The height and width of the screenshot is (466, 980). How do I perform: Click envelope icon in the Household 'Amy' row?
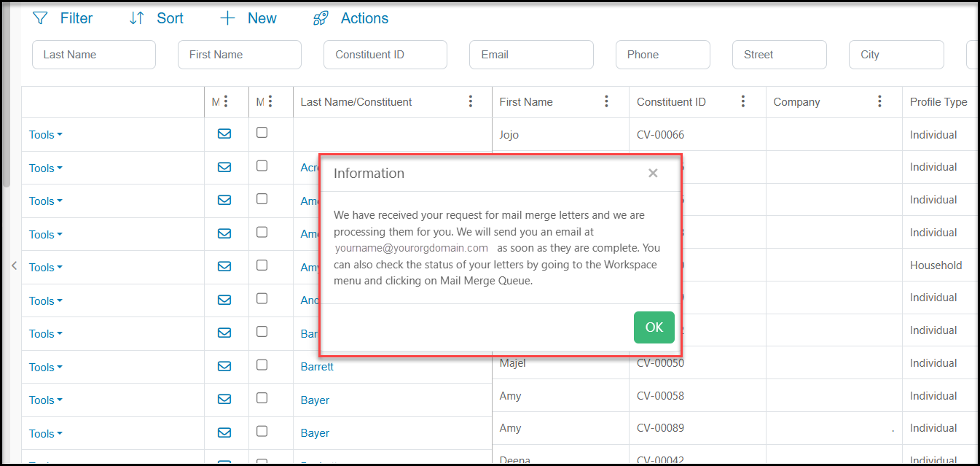(x=224, y=266)
